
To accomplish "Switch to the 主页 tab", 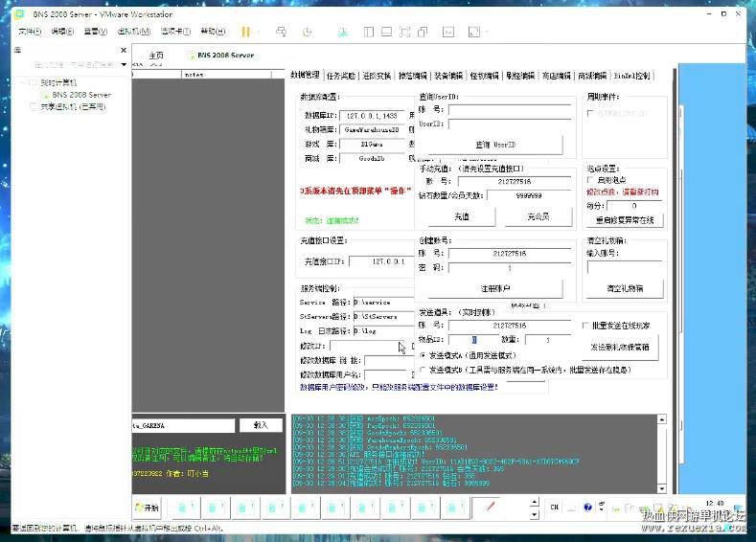I will (156, 55).
